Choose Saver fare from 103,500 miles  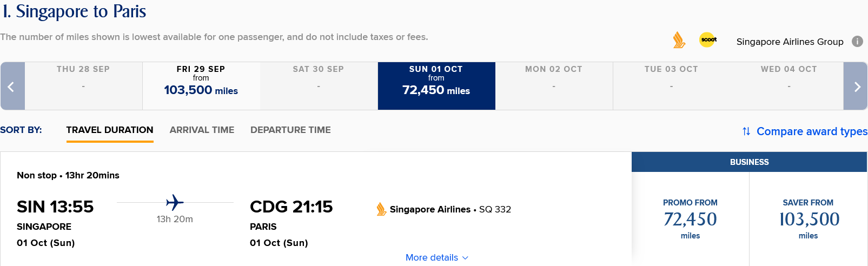click(808, 219)
